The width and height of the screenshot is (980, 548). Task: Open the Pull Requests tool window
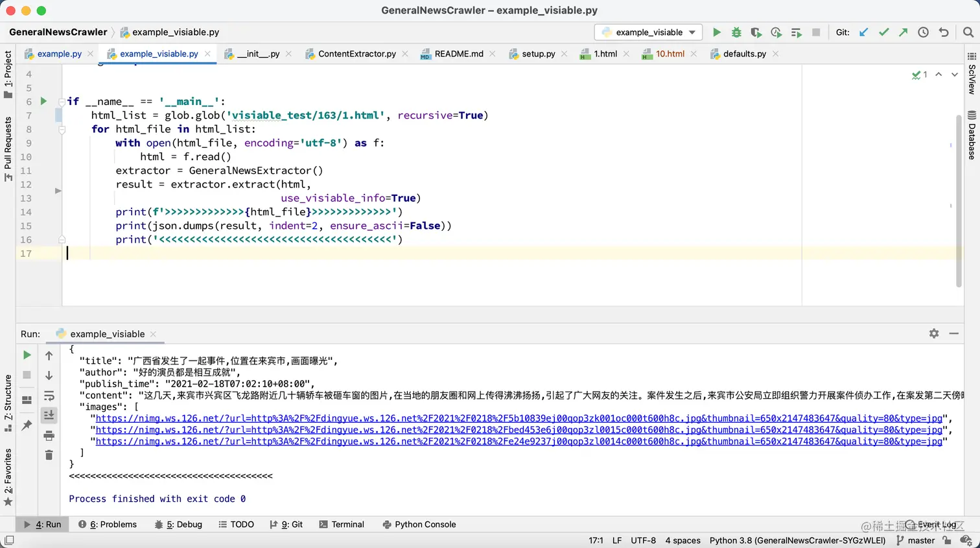tap(8, 149)
